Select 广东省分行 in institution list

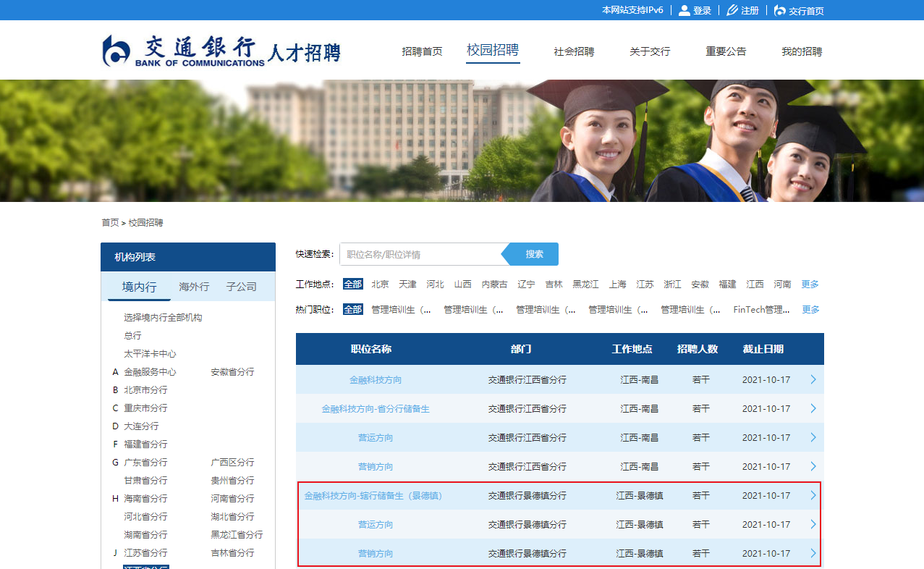pyautogui.click(x=145, y=463)
